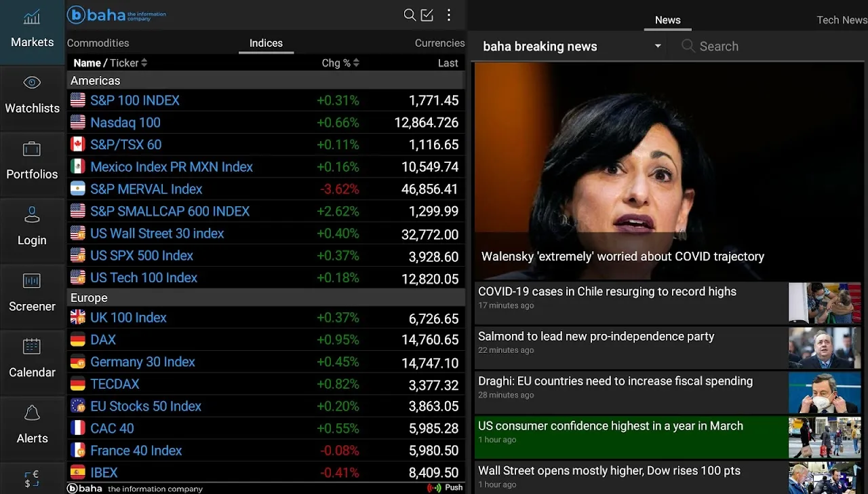This screenshot has width=868, height=494.
Task: Switch to the Currencies tab
Action: tap(439, 43)
